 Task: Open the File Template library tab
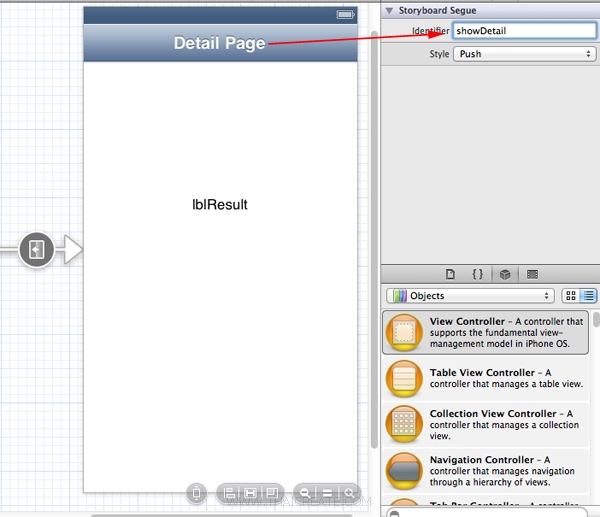[450, 274]
